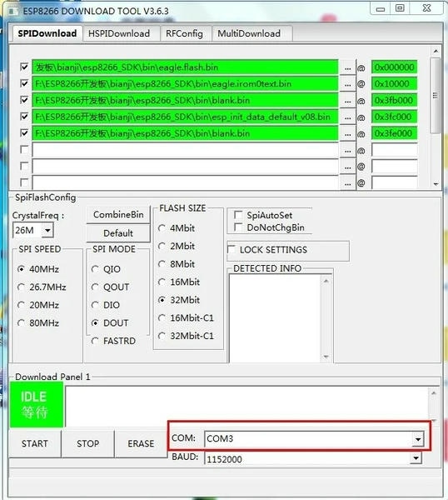448x500 pixels.
Task: Click the file list scroll up arrow
Action: pyautogui.click(x=436, y=51)
